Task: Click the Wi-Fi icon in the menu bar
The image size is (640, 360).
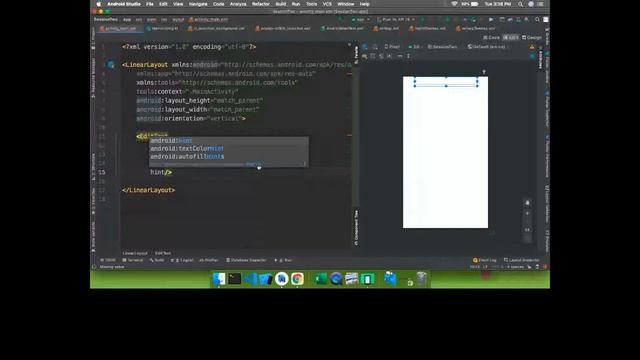Action: [454, 4]
